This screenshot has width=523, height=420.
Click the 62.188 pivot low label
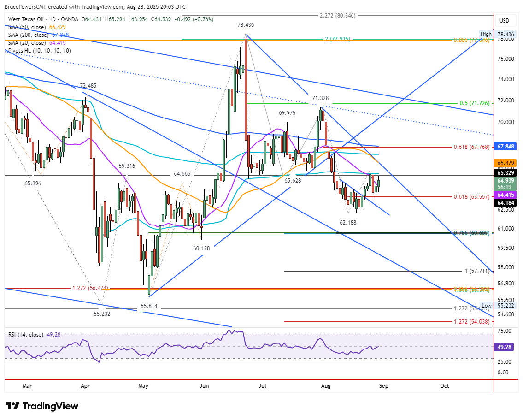coord(348,223)
